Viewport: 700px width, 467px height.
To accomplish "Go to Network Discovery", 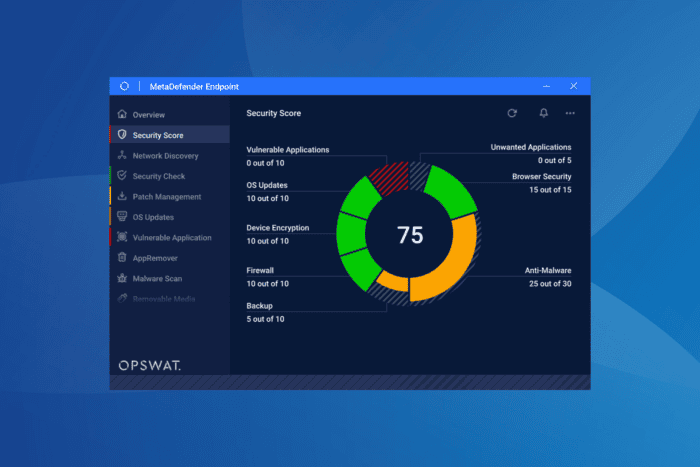I will [x=170, y=155].
